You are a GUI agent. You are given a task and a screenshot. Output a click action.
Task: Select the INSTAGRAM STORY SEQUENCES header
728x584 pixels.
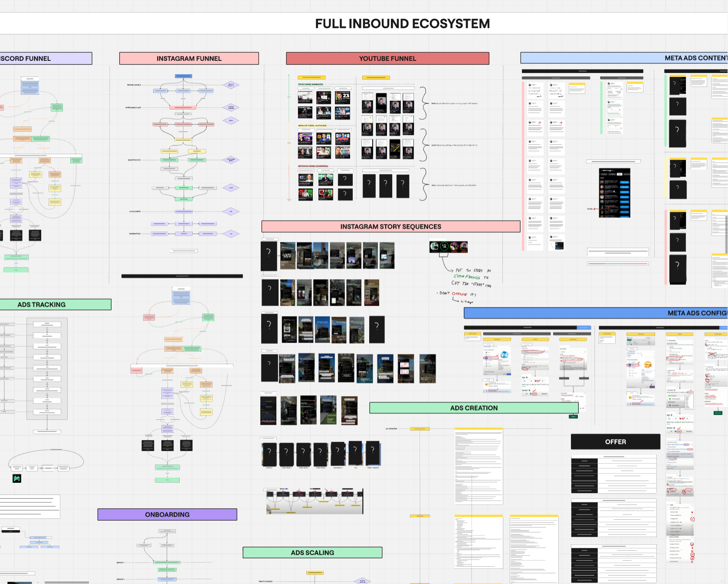click(x=390, y=226)
